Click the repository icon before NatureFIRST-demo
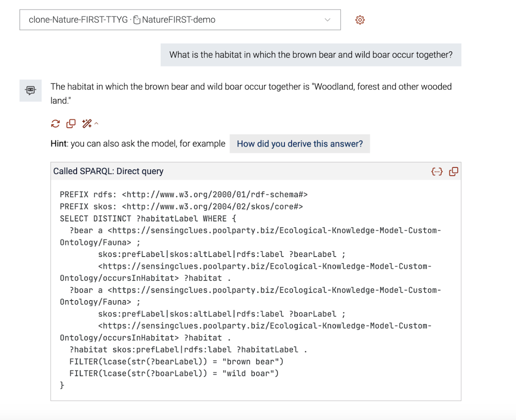 [137, 20]
